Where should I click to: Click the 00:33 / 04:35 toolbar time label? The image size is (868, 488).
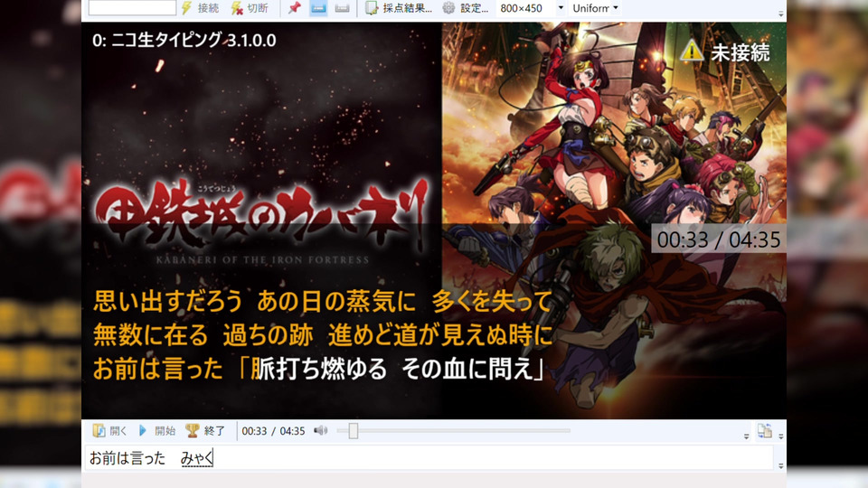273,431
